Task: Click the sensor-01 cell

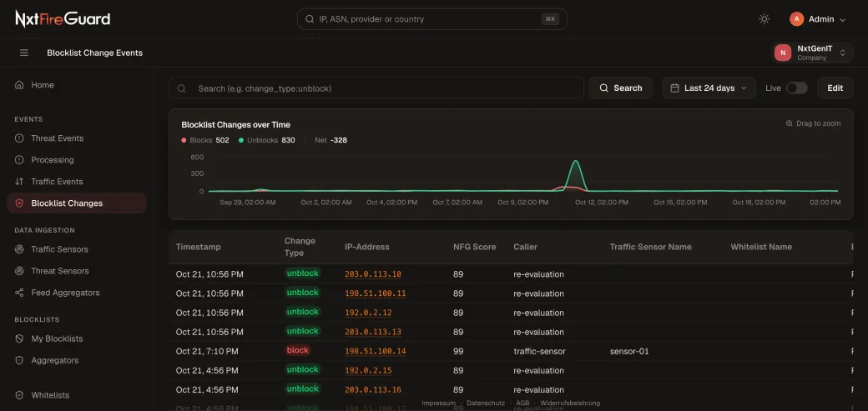Action: tap(629, 351)
